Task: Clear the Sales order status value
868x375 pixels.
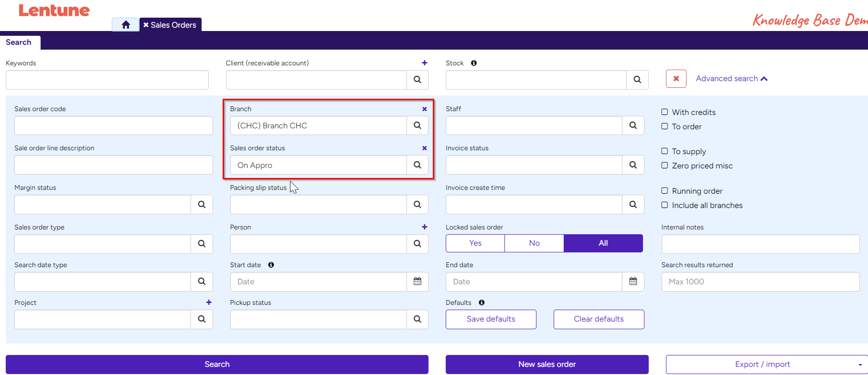Action: 424,148
